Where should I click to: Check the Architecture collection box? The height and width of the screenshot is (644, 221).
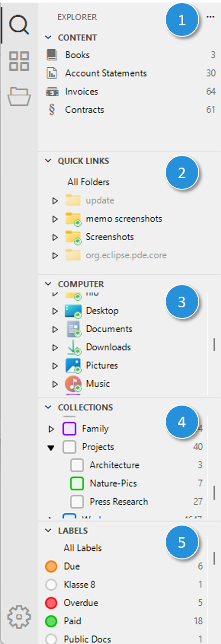click(77, 465)
